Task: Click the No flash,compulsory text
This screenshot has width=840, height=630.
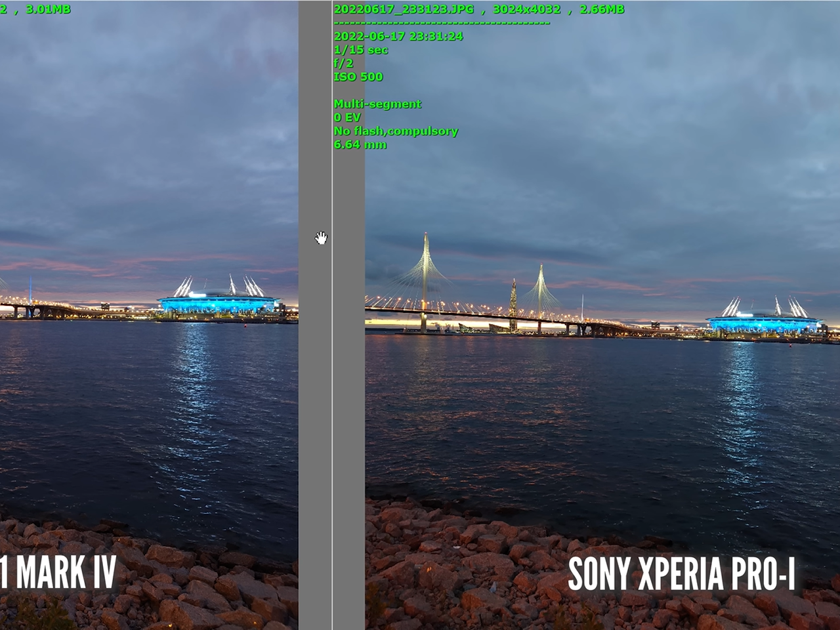Action: [396, 131]
